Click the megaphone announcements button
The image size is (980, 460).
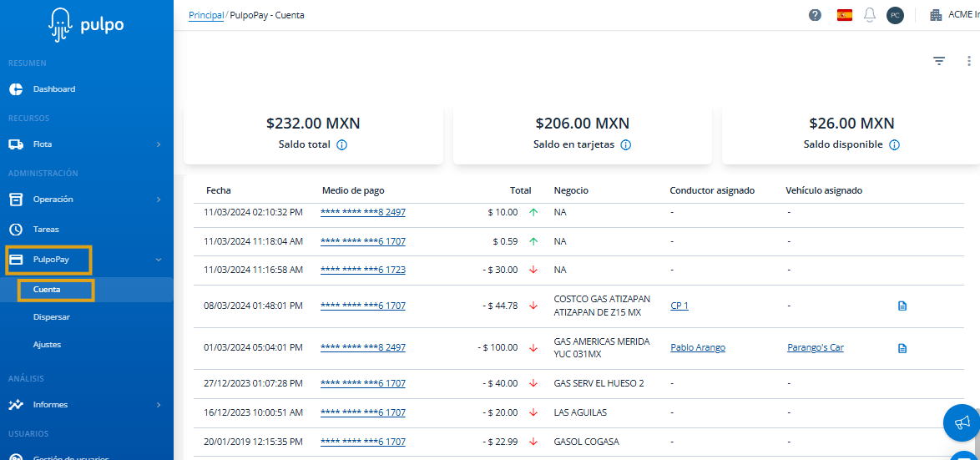click(961, 422)
